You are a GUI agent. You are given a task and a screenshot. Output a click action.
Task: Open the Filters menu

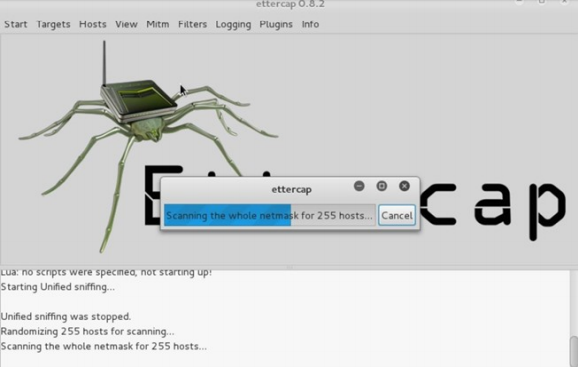coord(192,24)
